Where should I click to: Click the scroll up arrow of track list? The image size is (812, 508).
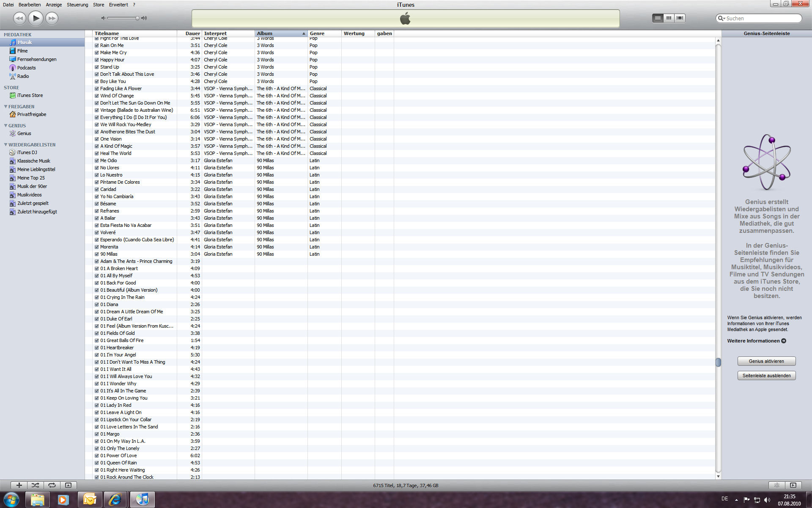[718, 41]
